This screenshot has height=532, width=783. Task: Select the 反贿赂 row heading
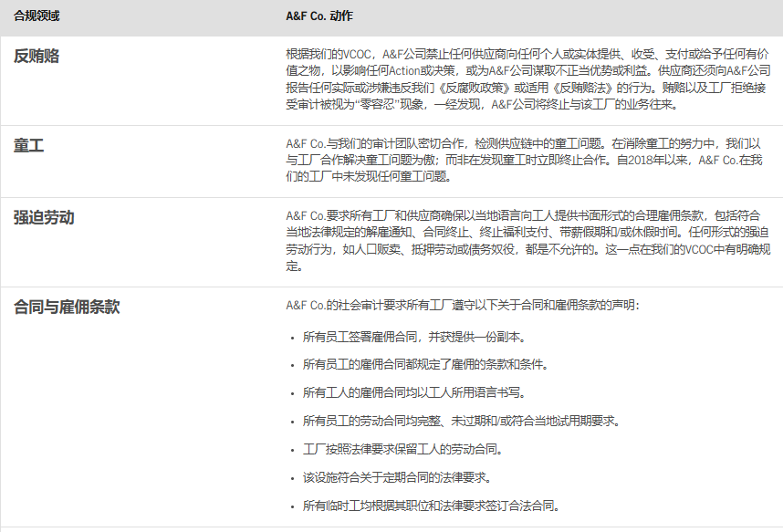click(x=37, y=56)
